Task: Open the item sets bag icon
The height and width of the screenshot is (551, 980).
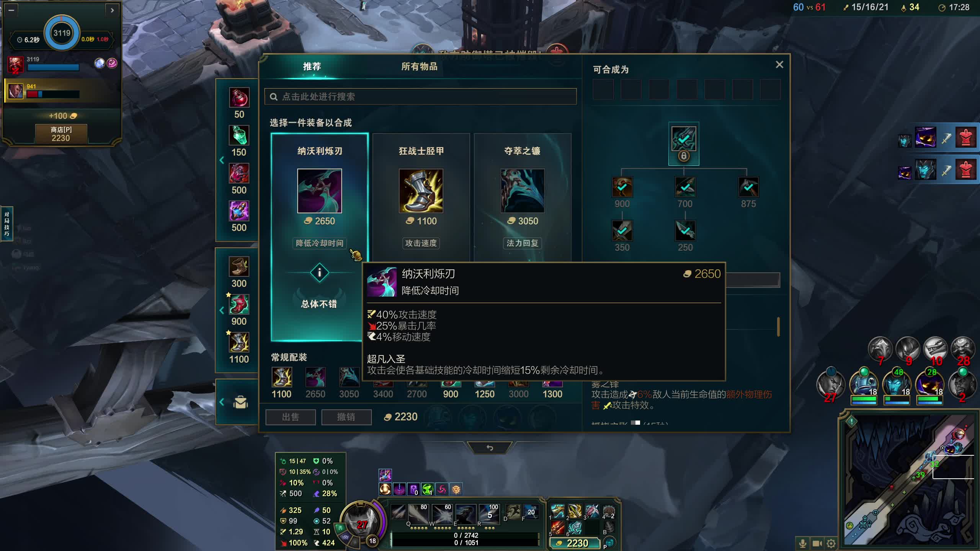Action: point(240,402)
